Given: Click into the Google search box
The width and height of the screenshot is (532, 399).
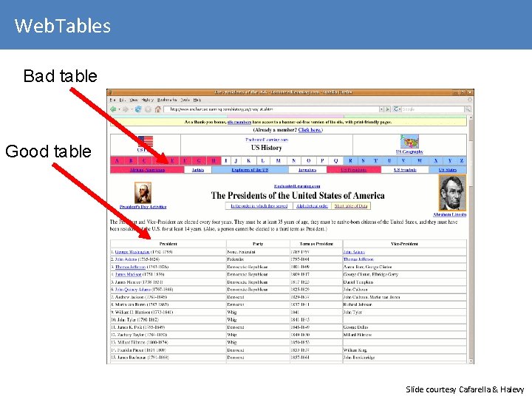Looking at the screenshot, I should (433, 109).
